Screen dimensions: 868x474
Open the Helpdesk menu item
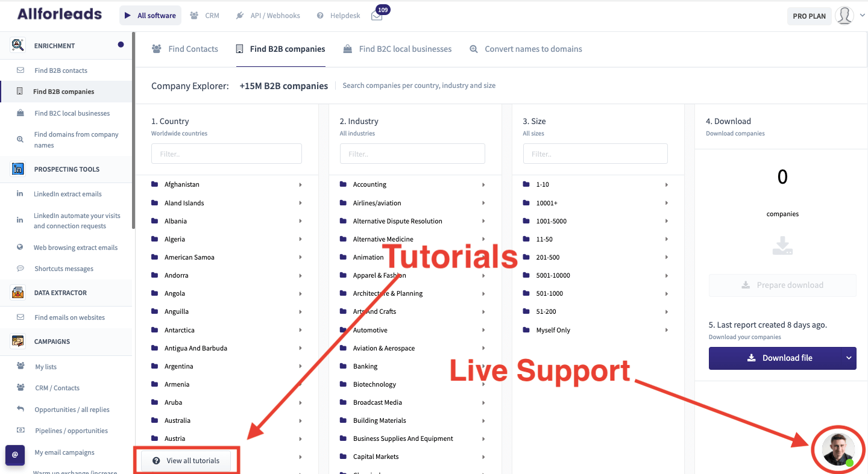338,16
